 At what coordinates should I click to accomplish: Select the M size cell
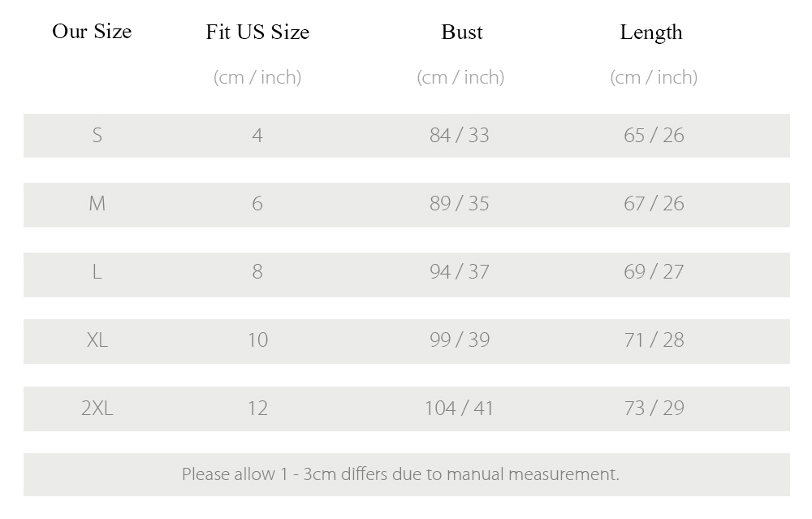(97, 204)
